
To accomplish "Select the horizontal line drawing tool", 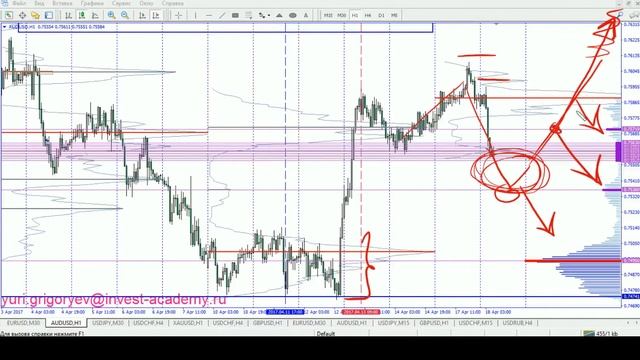I will coord(209,16).
